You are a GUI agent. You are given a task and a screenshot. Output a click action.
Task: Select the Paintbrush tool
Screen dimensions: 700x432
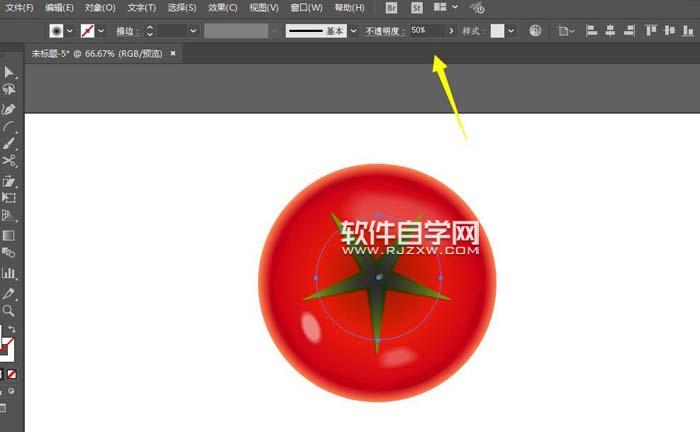8,144
